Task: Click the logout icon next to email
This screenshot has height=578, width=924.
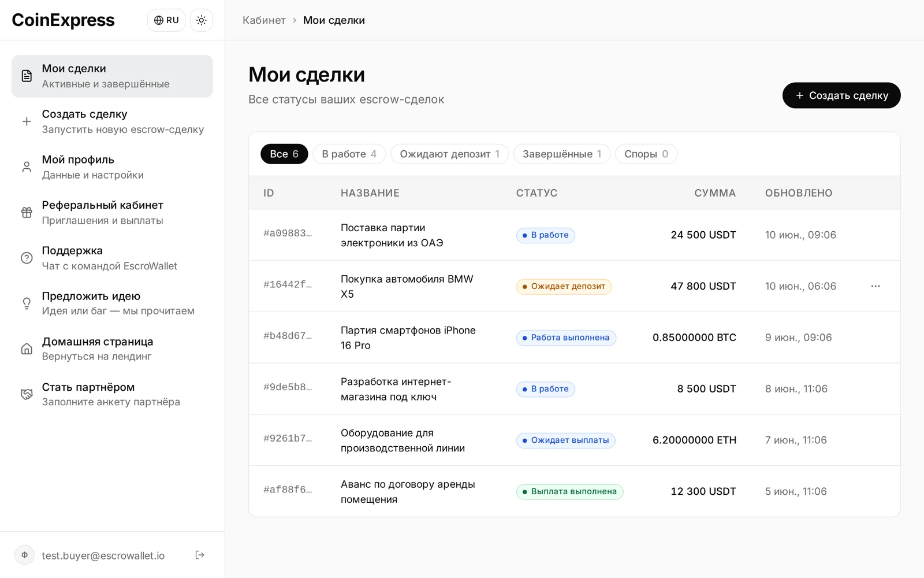Action: pos(200,555)
